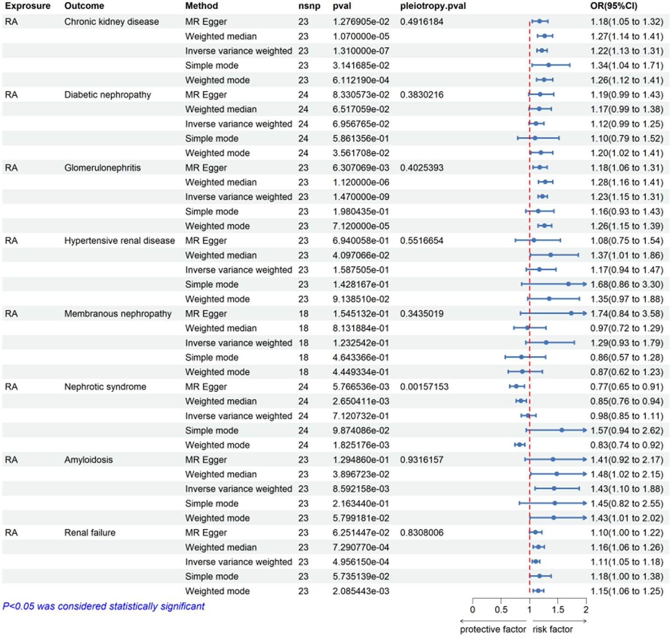672x637 pixels.
Task: Select the odds ratio '1.74(0.84 to 3.58)'
Action: click(626, 314)
